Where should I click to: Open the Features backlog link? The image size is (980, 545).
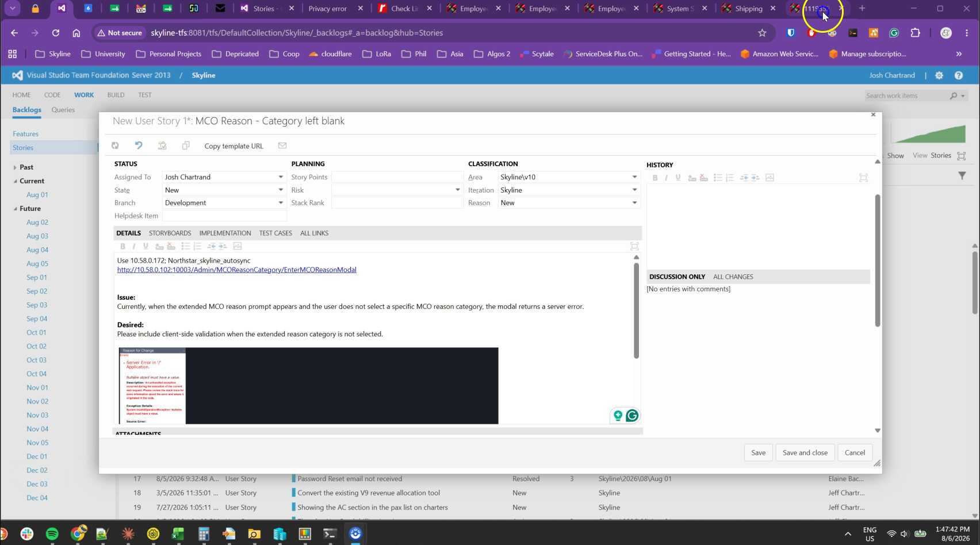click(x=26, y=134)
